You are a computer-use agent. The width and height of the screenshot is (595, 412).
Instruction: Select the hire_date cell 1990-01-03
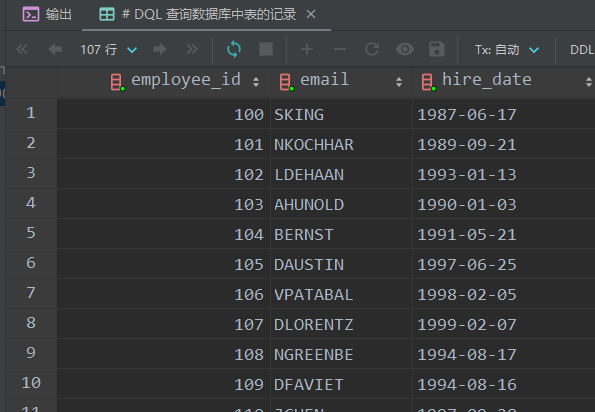pyautogui.click(x=504, y=204)
